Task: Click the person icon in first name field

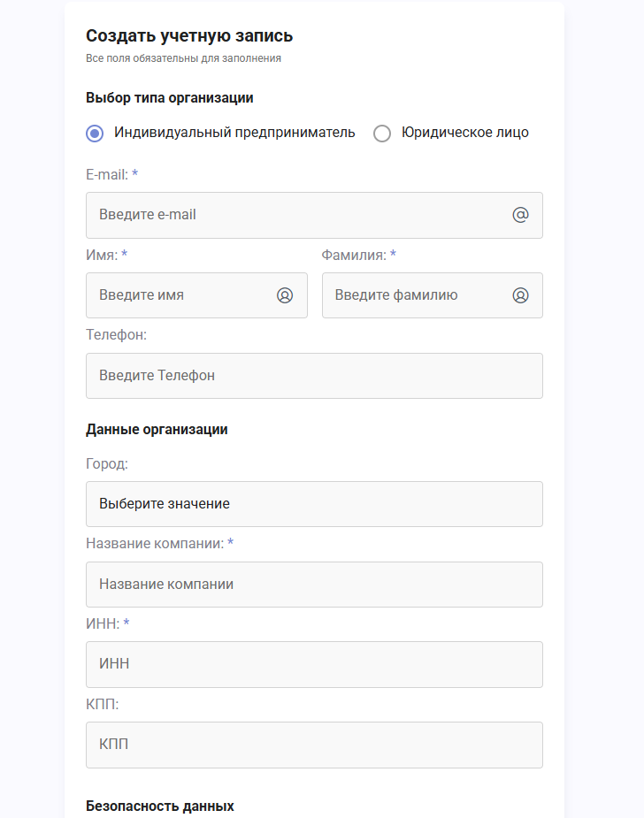Action: point(285,295)
